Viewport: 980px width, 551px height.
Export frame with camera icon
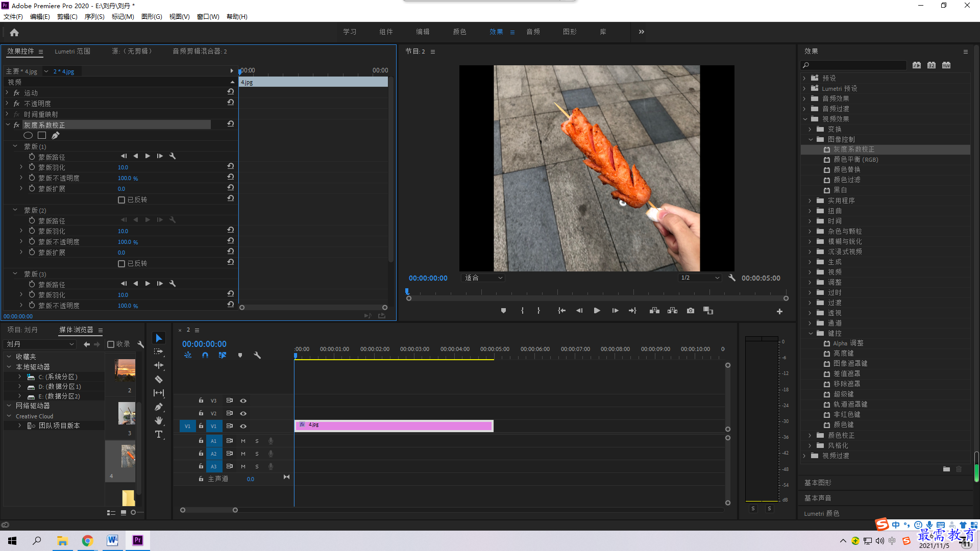coord(690,311)
